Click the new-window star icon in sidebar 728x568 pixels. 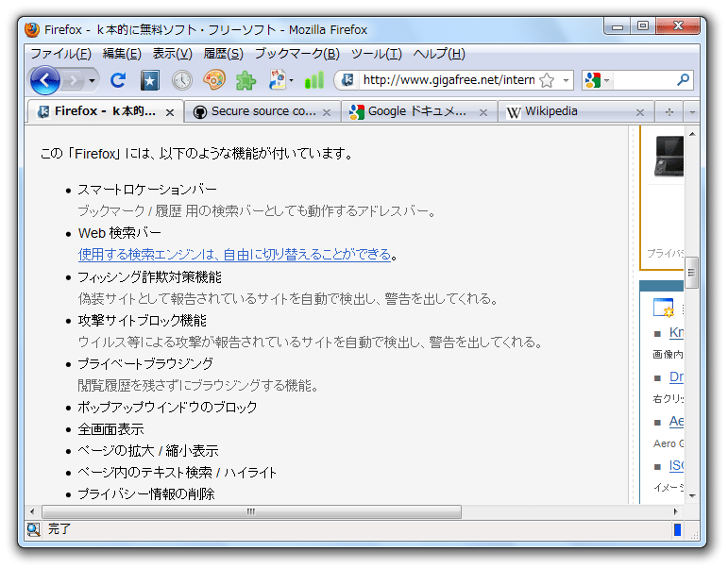click(664, 308)
